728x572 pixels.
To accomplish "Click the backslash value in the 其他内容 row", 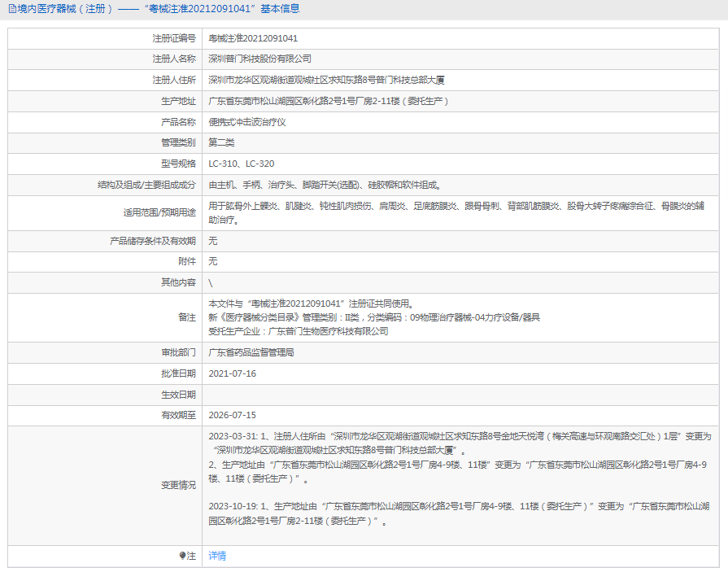I will (x=211, y=283).
